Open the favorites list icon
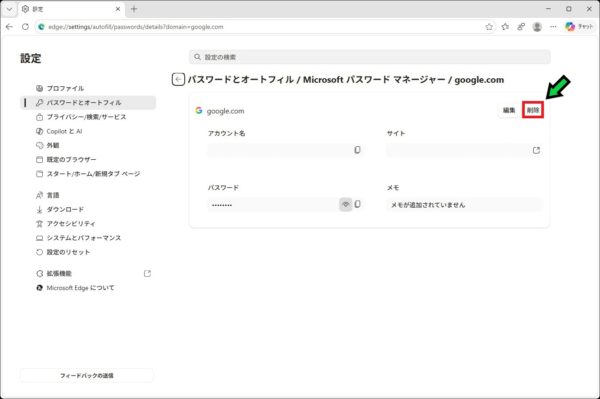Screen dimensions: 600x399 pyautogui.click(x=505, y=27)
